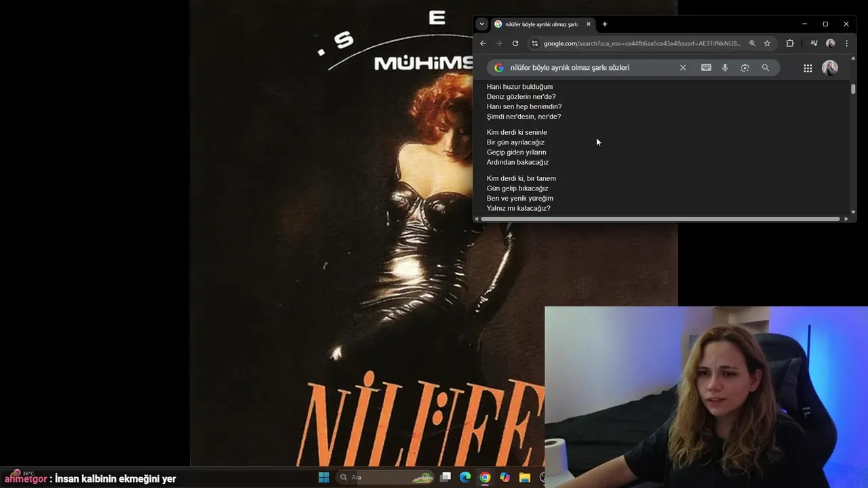Bookmark this page with the star
The width and height of the screenshot is (868, 488).
click(x=767, y=43)
